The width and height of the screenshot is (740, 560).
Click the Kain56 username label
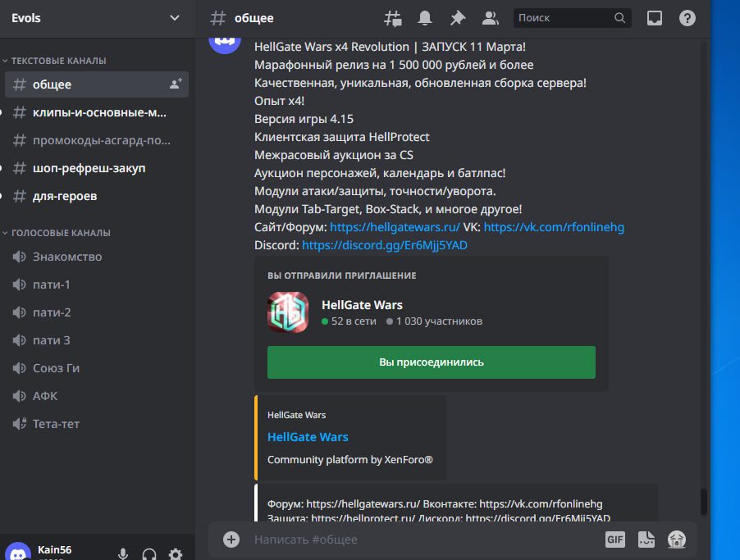tap(54, 549)
